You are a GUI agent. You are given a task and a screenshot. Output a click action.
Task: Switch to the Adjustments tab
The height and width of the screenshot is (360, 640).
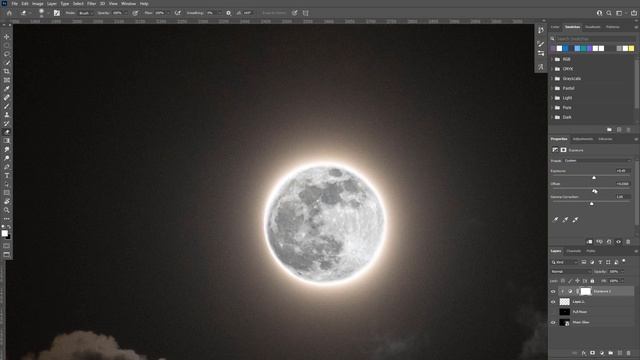(x=582, y=139)
